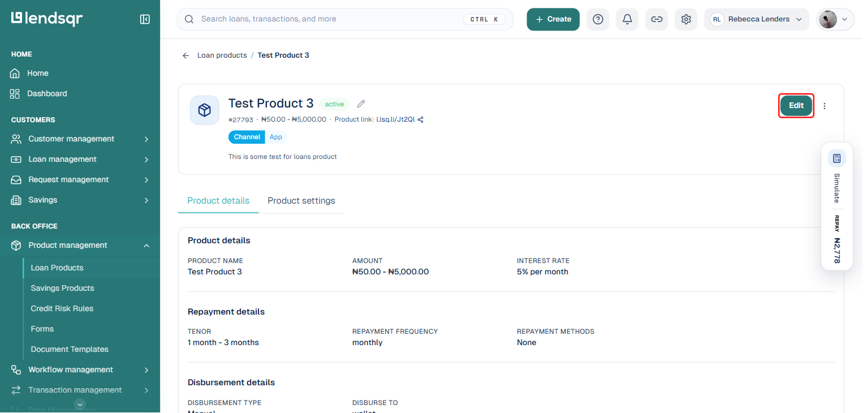Image resolution: width=868 pixels, height=413 pixels.
Task: Open settings gear icon
Action: coord(686,19)
